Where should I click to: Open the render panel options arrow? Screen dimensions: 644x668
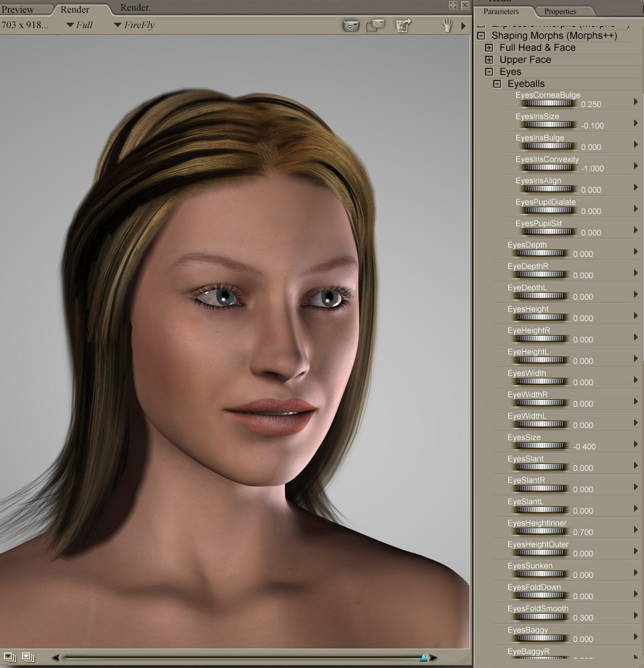coord(463,26)
